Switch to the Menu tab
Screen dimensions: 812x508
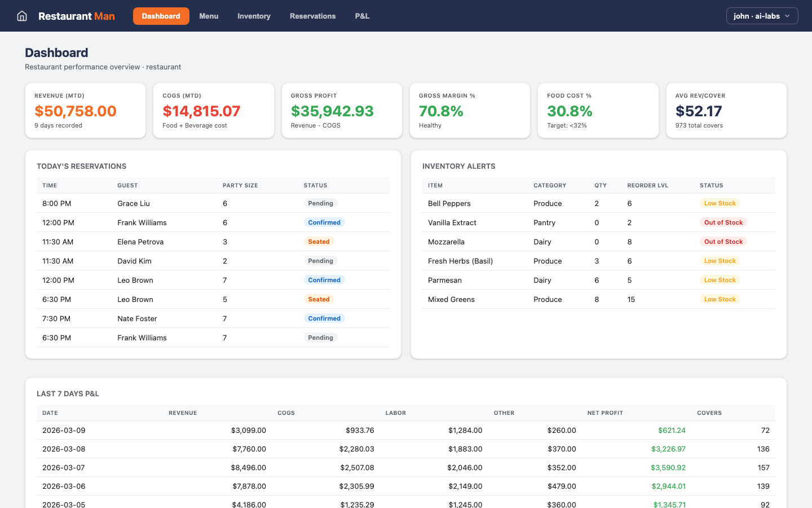tap(209, 16)
